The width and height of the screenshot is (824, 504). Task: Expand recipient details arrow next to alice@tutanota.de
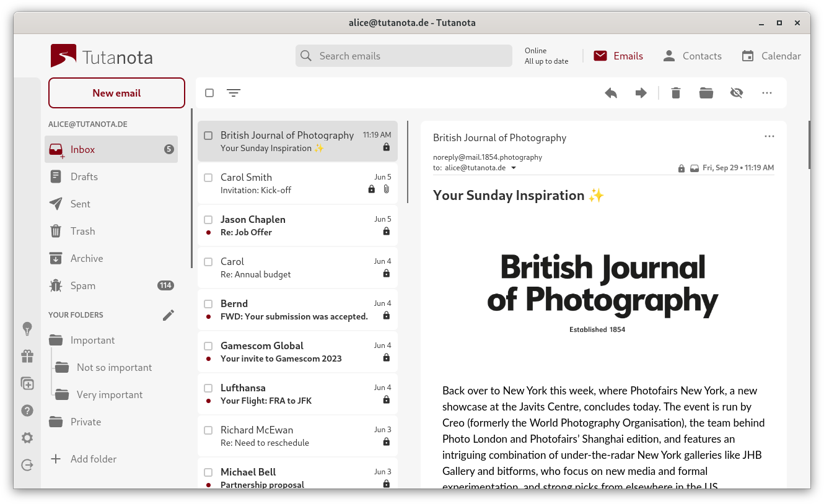pyautogui.click(x=513, y=168)
